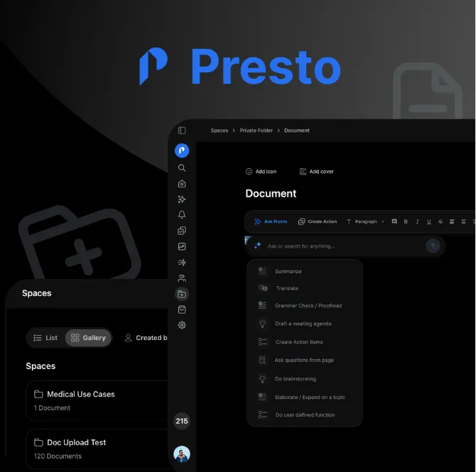The height and width of the screenshot is (472, 476).
Task: Switch to List view in Spaces
Action: pos(45,338)
